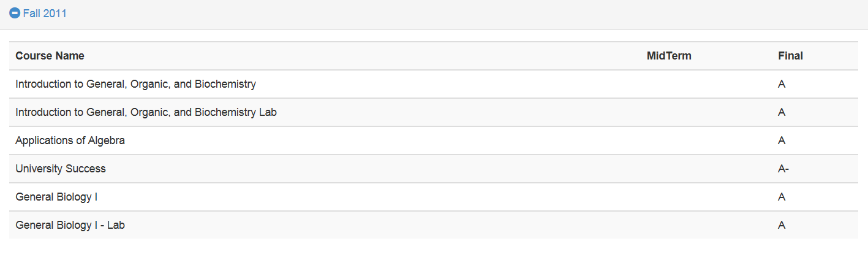Click the Biochemistry Lab course name
This screenshot has height=257, width=868.
coord(146,112)
